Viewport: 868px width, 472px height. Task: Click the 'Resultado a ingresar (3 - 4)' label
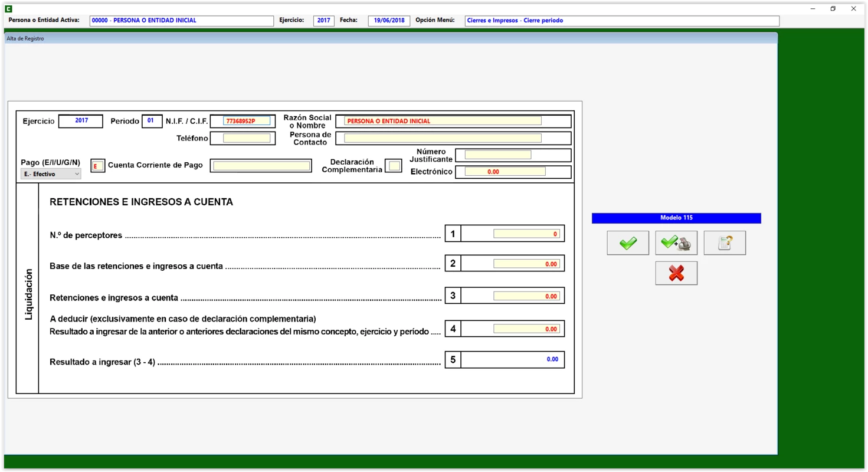(102, 362)
